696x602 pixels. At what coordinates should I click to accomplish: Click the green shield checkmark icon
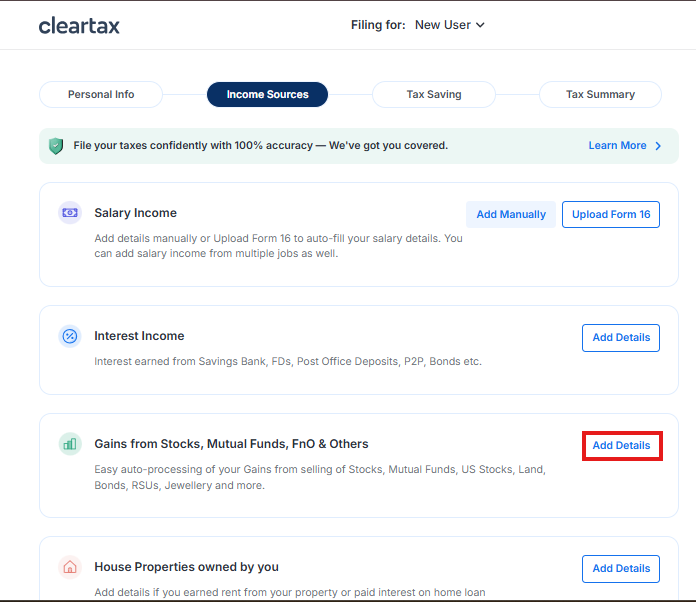[56, 146]
